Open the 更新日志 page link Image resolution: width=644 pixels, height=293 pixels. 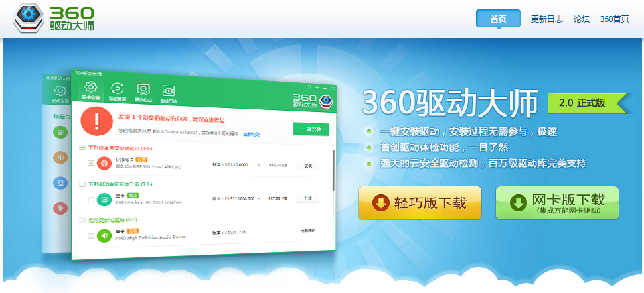(546, 19)
